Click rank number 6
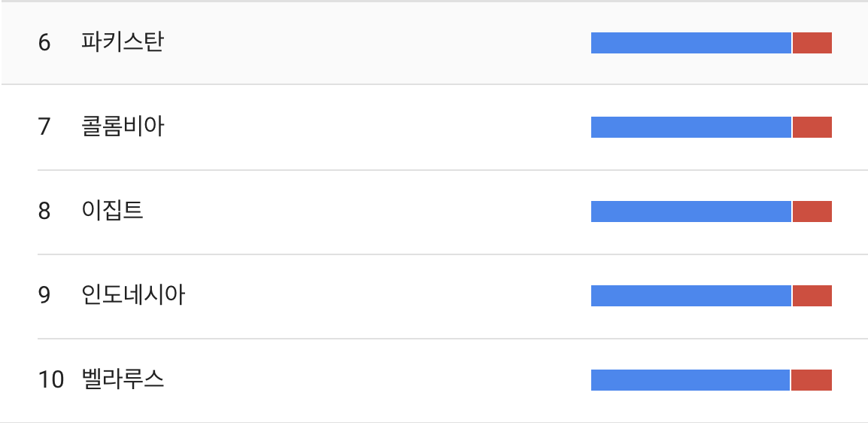Image resolution: width=868 pixels, height=423 pixels. 44,43
